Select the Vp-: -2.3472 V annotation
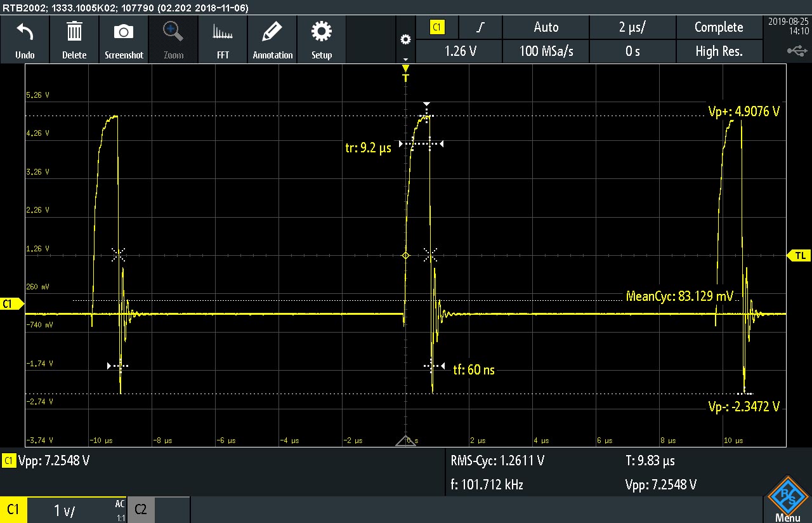This screenshot has height=523, width=812. point(743,406)
